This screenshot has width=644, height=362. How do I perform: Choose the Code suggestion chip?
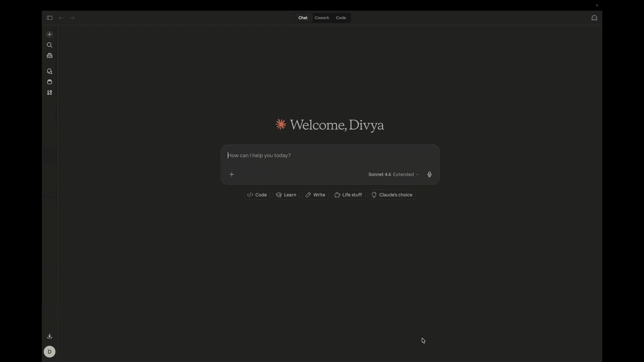tap(257, 195)
